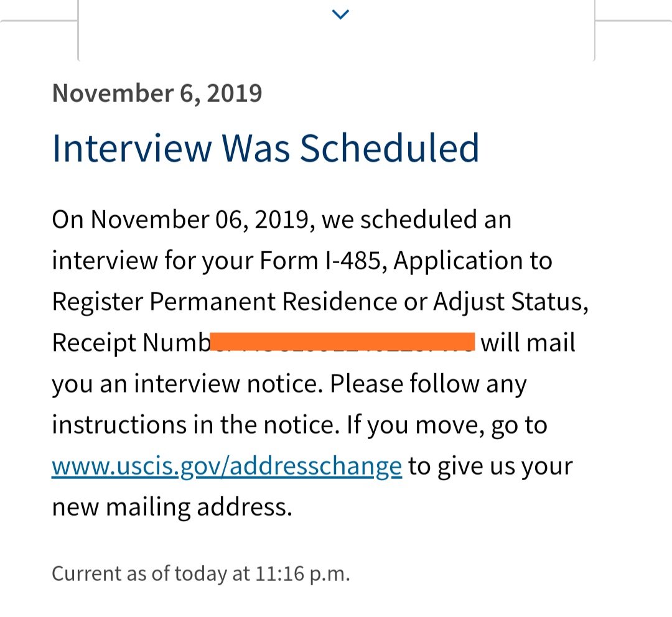Click the 'new mailing address.' text
Screen dimensions: 672x617
172,508
